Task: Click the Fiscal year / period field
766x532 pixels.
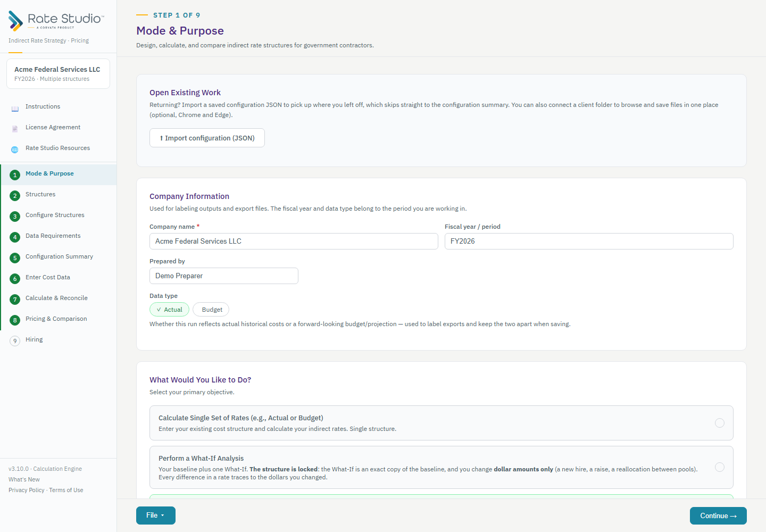Action: [x=589, y=241]
